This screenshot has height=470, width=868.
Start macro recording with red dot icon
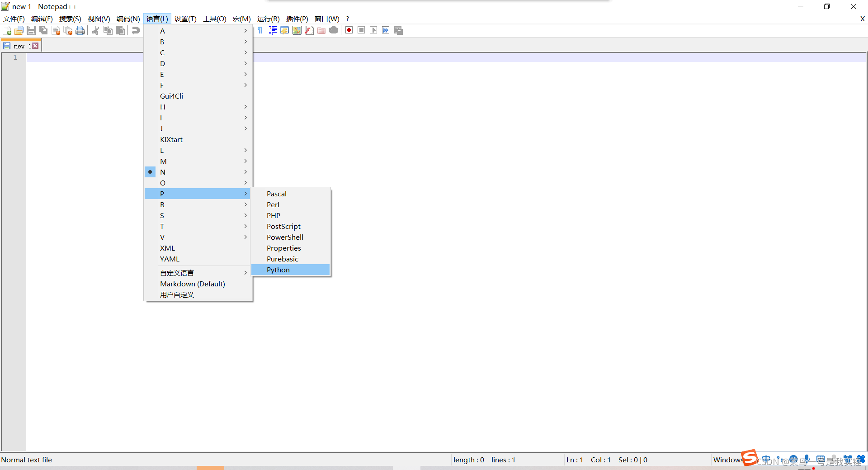pyautogui.click(x=349, y=30)
